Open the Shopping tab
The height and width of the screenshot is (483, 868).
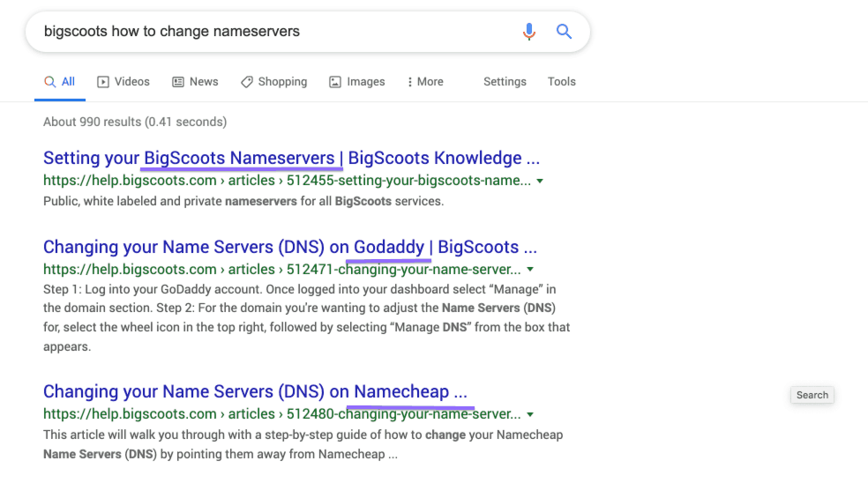(273, 82)
